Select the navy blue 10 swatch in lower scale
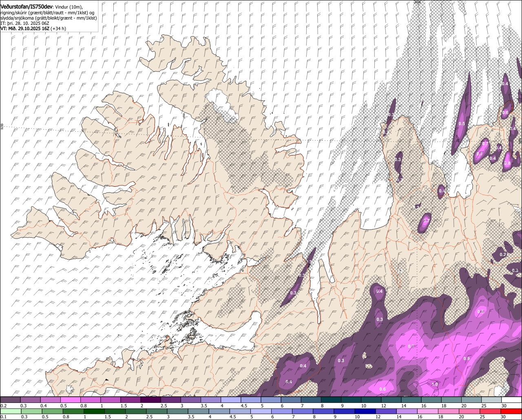The width and height of the screenshot is (522, 420). click(365, 411)
